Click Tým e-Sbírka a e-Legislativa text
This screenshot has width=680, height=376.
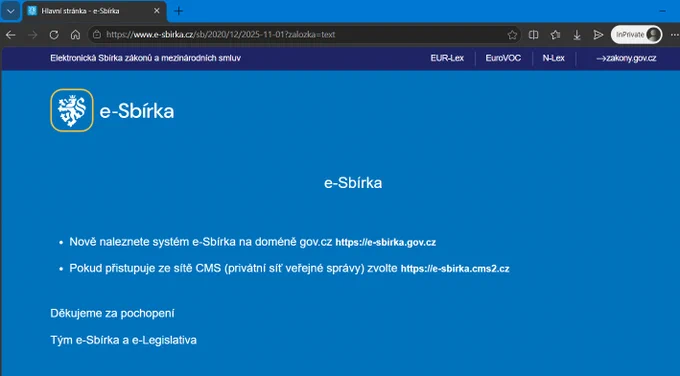tap(123, 340)
